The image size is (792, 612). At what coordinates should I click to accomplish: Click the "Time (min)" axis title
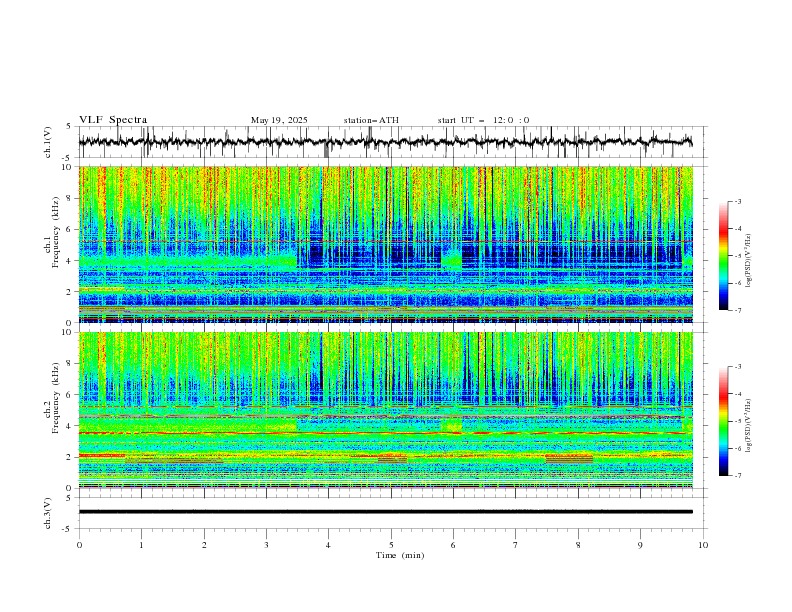pyautogui.click(x=400, y=555)
